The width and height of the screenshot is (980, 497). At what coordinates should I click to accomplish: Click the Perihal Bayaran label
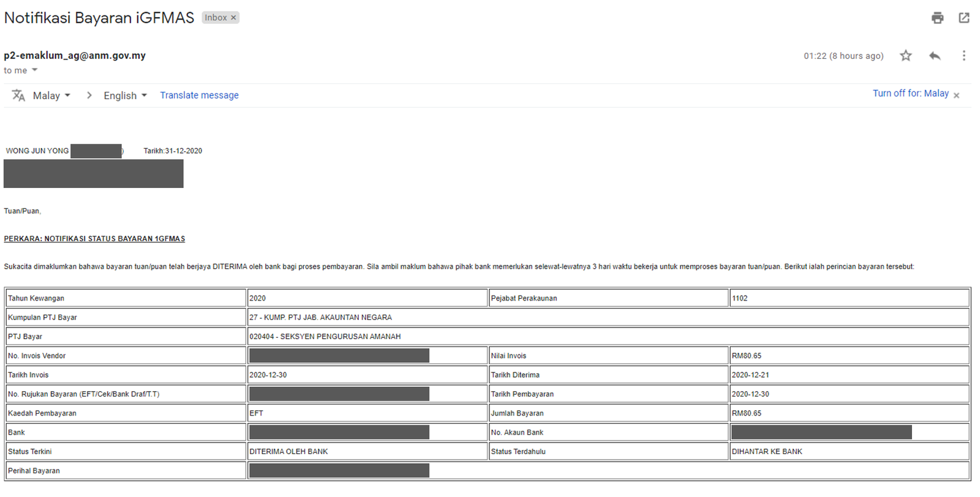click(34, 471)
